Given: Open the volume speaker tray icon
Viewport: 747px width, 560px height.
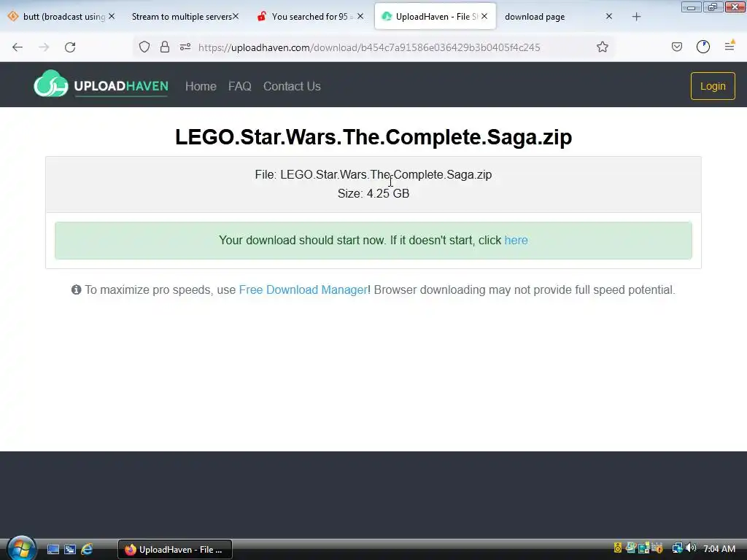Looking at the screenshot, I should [x=691, y=548].
